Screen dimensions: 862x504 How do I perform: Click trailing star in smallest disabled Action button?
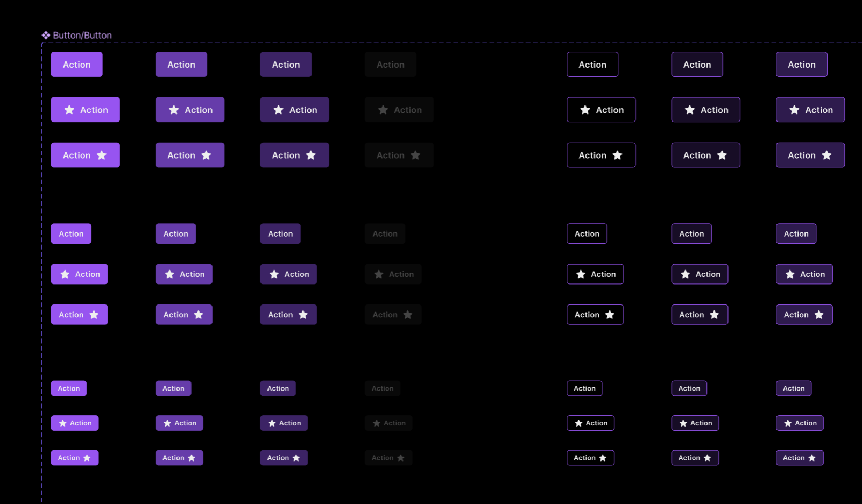[401, 458]
